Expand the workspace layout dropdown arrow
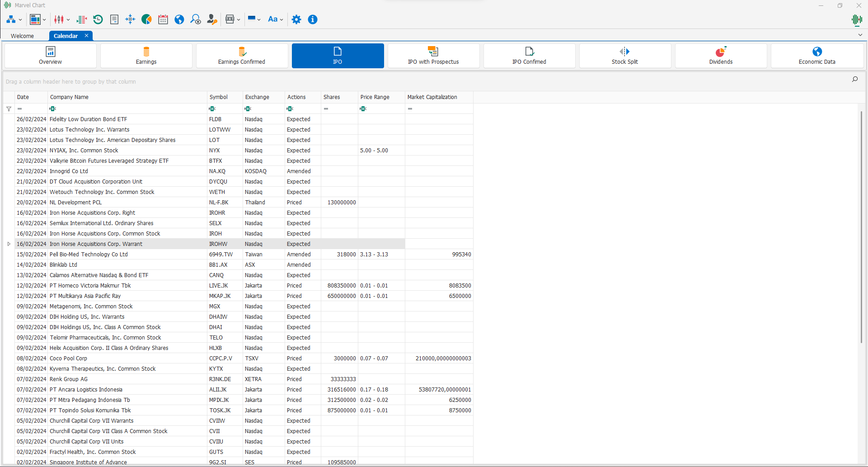This screenshot has width=868, height=467. point(44,20)
